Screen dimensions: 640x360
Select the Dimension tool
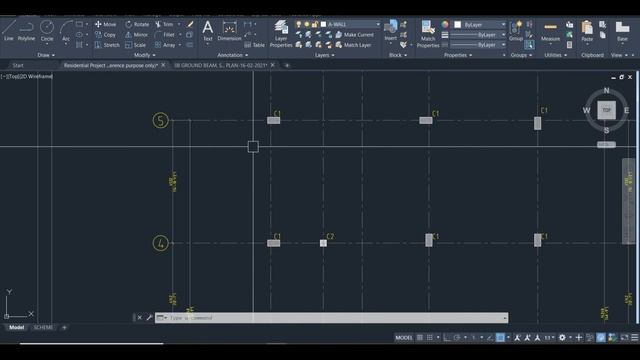tap(229, 31)
